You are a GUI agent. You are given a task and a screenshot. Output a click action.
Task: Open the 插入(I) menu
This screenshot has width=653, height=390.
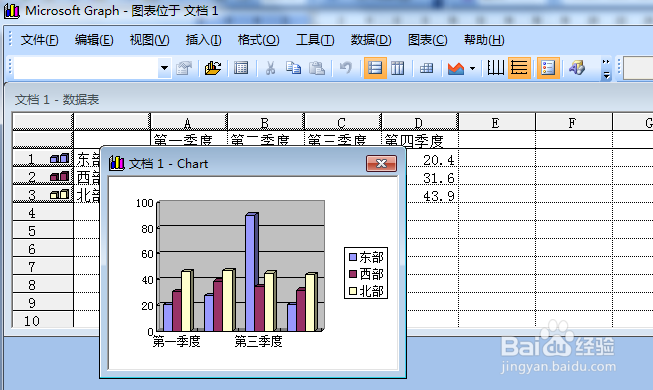[x=203, y=40]
